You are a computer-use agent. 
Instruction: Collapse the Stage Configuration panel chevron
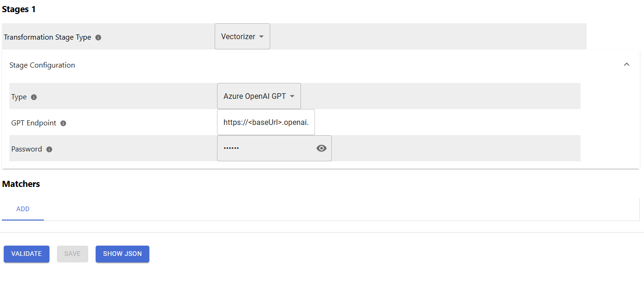tap(627, 64)
